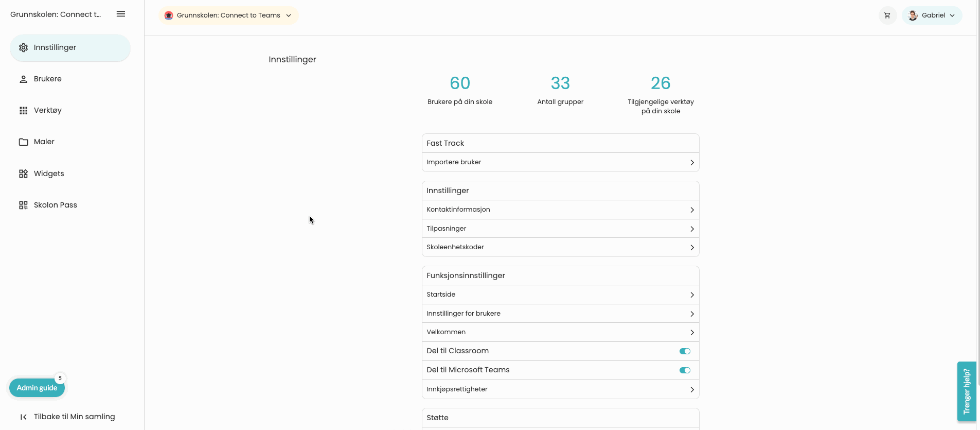Open Tilpasninger setting
The image size is (980, 430).
tap(560, 229)
